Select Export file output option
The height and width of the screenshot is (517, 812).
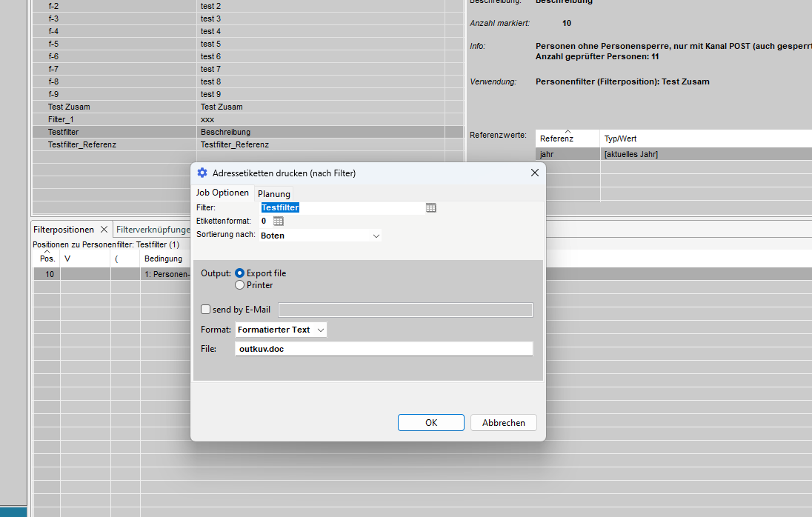[240, 273]
